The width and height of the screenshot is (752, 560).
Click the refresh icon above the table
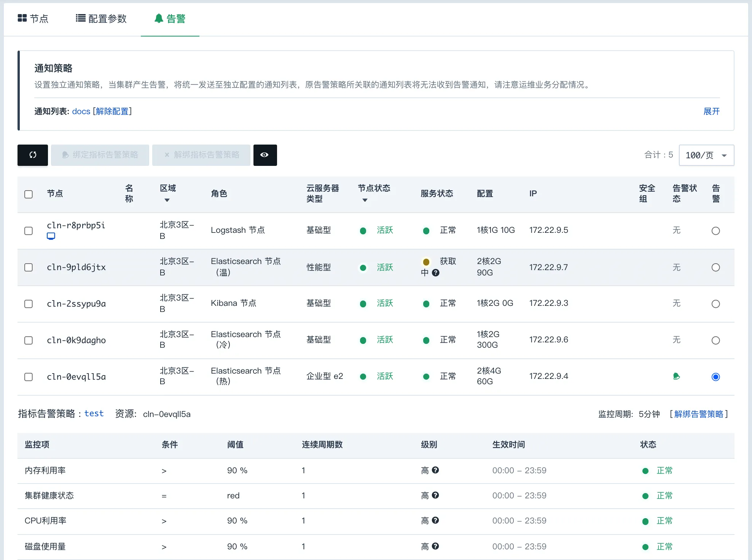pyautogui.click(x=32, y=155)
